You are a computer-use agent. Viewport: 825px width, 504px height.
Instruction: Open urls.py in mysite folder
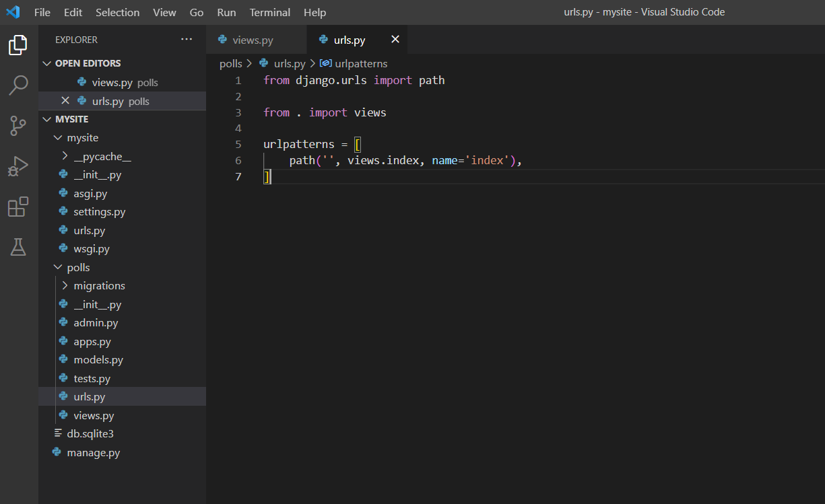coord(122,230)
